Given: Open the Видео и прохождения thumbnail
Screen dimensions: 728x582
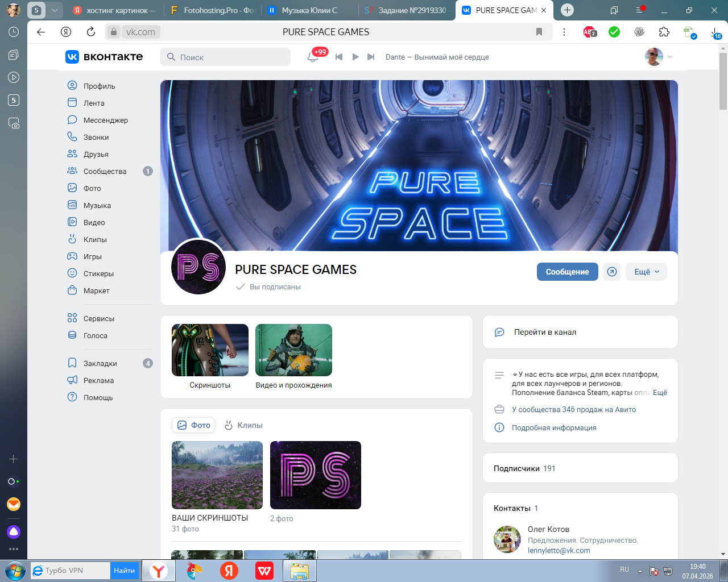Looking at the screenshot, I should (293, 350).
